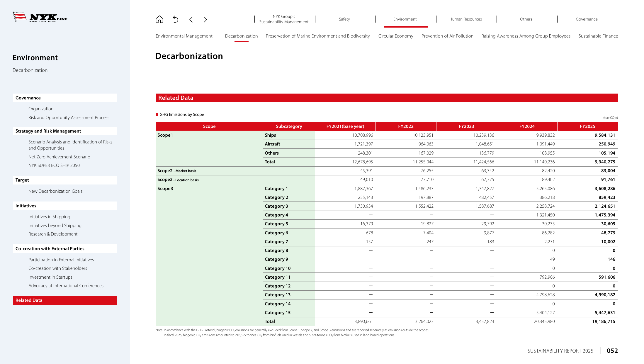The image size is (644, 364).
Task: Select the Aircraft subcategory cell
Action: pos(289,144)
